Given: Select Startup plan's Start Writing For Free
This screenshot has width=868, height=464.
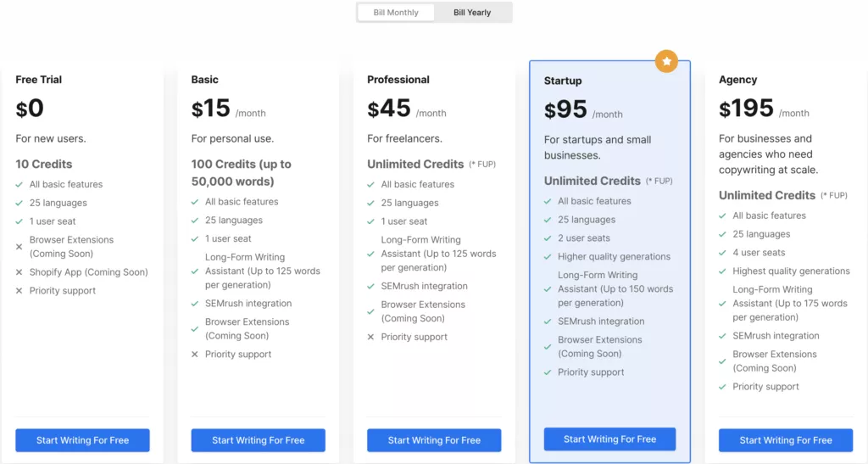Looking at the screenshot, I should coord(609,439).
